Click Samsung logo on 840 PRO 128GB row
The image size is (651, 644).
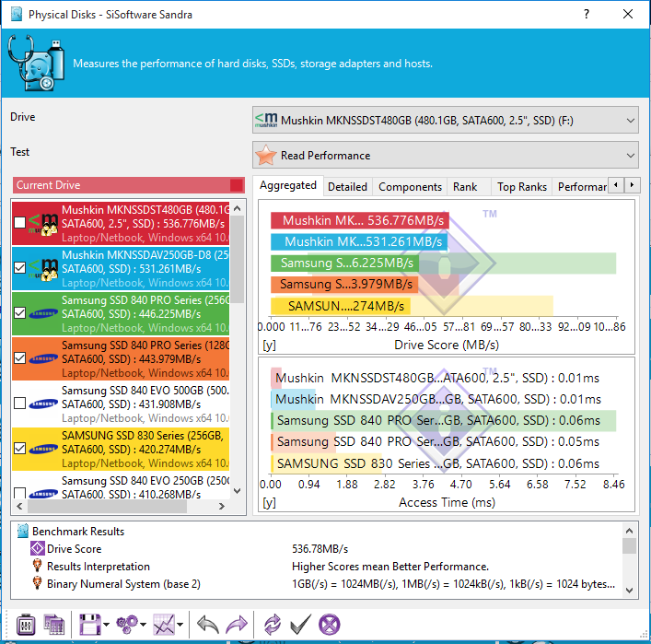coord(43,358)
